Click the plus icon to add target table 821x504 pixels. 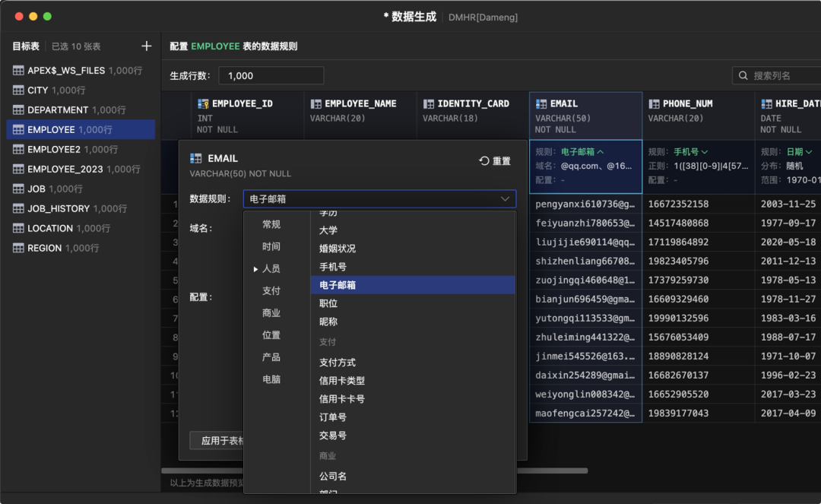[x=147, y=46]
